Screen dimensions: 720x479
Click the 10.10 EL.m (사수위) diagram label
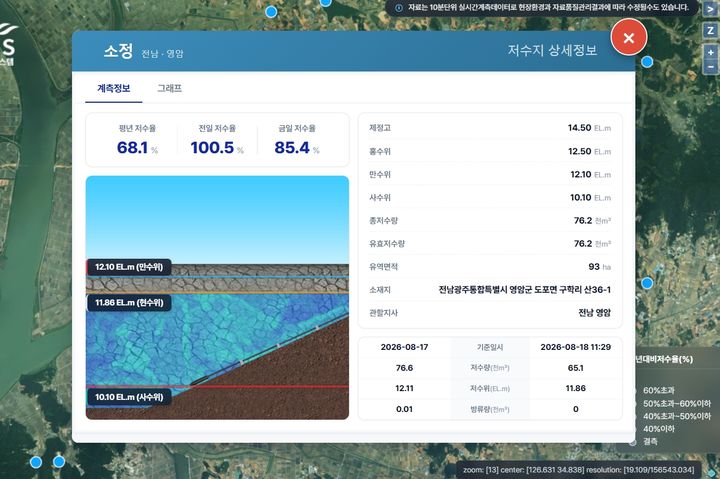tap(129, 397)
